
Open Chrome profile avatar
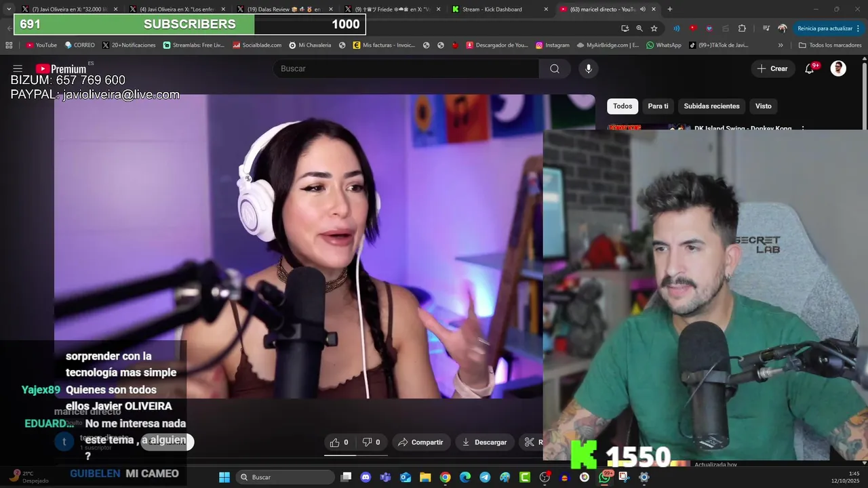point(783,28)
